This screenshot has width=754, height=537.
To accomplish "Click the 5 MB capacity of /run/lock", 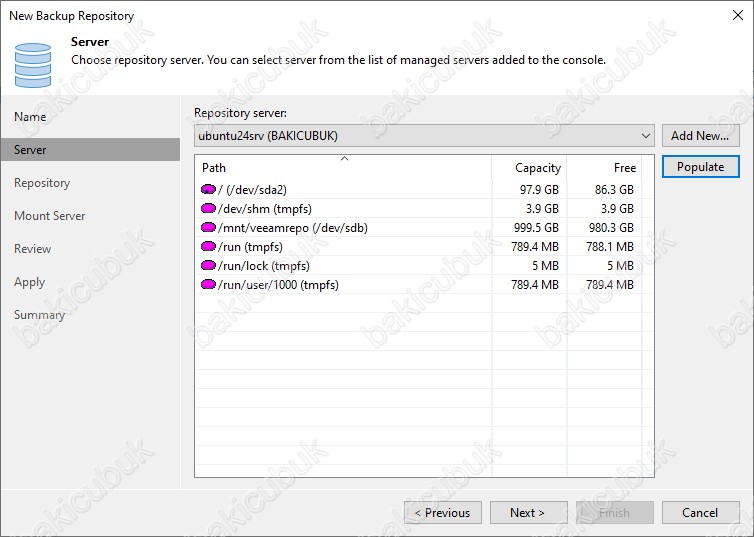I will click(545, 265).
